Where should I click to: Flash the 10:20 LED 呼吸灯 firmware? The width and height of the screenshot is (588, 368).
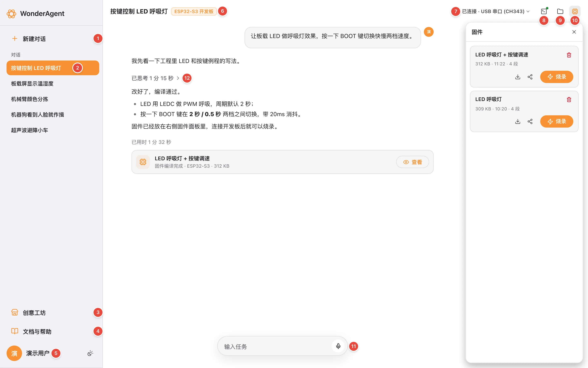pos(556,121)
